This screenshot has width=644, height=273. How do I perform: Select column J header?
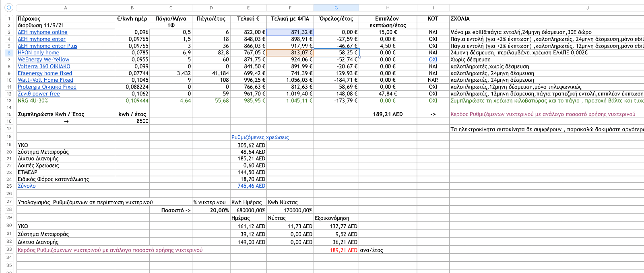coord(588,8)
